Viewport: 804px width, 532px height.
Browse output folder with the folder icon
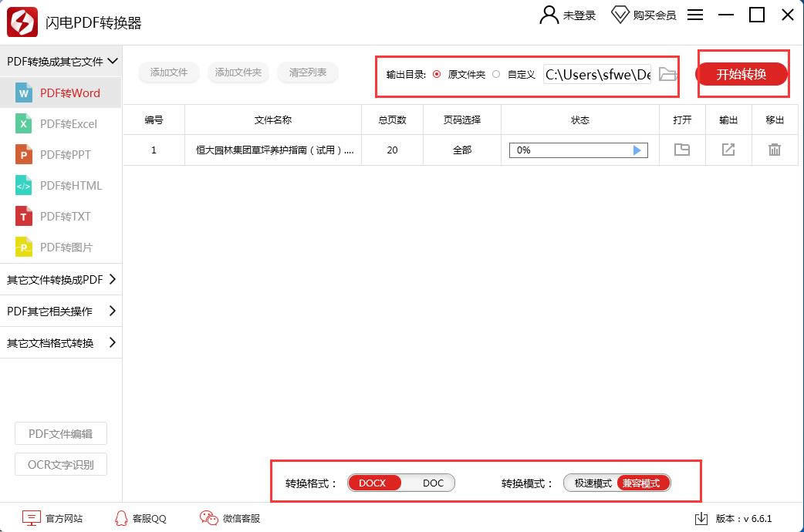[x=667, y=74]
